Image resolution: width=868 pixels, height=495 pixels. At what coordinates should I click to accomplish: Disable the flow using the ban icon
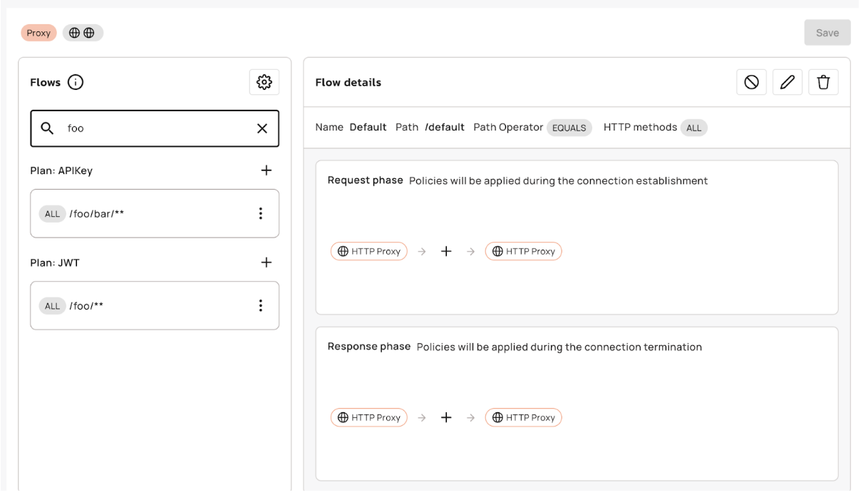[751, 82]
